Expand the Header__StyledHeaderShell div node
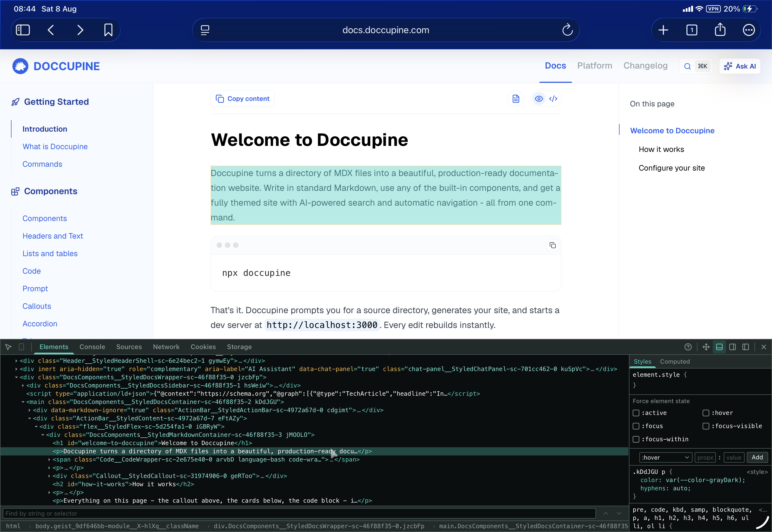772x532 pixels. pos(16,361)
